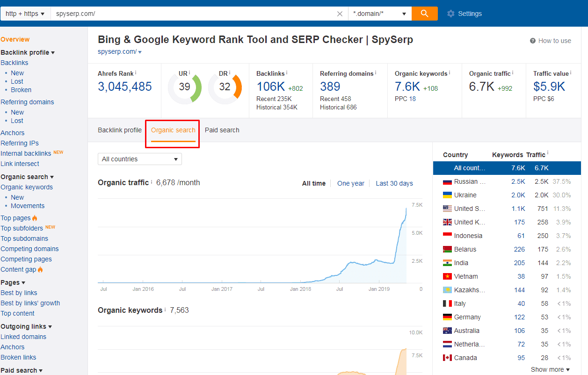
Task: Select All time chart range
Action: (x=314, y=183)
